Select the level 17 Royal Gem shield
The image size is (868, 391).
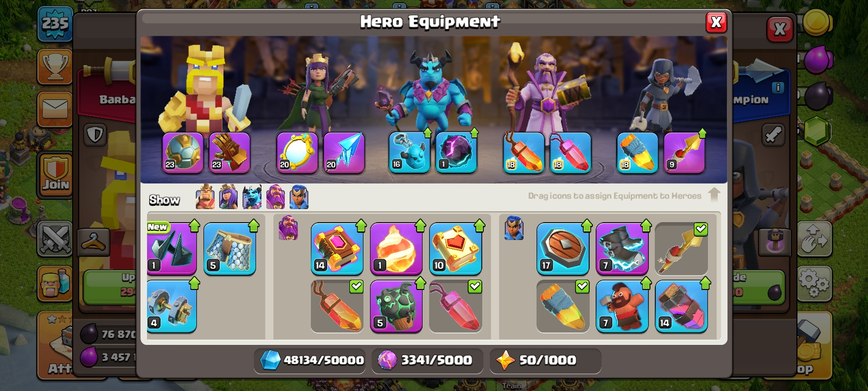[563, 248]
